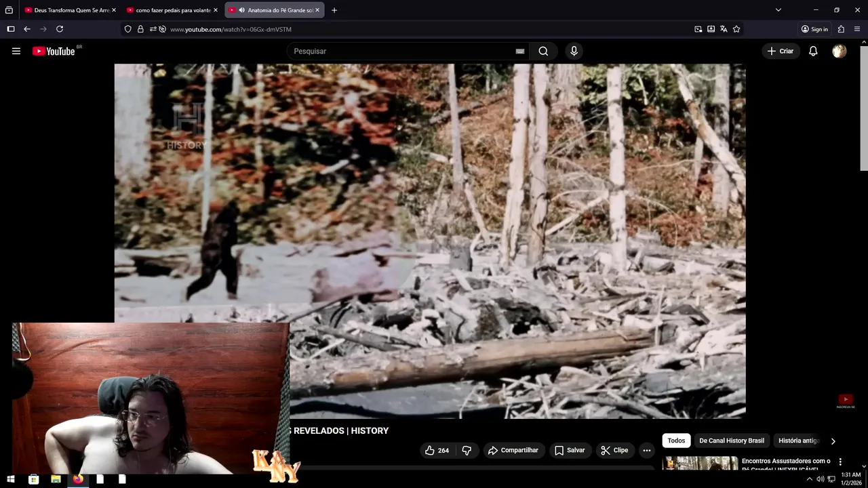Dislike the video with thumbs down
The height and width of the screenshot is (488, 868).
(467, 450)
